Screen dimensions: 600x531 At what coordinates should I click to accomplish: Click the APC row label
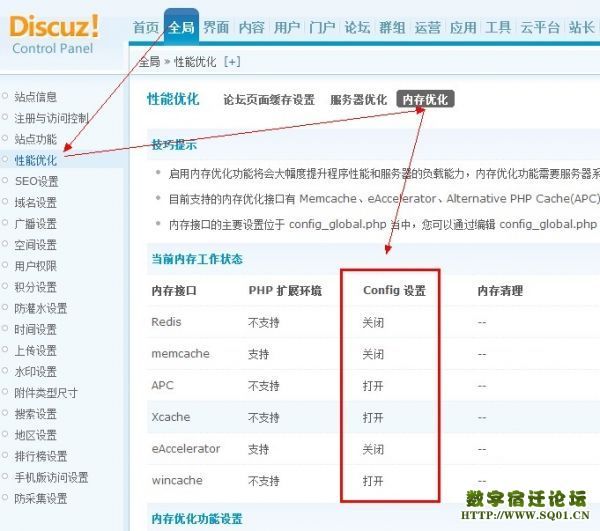point(163,385)
